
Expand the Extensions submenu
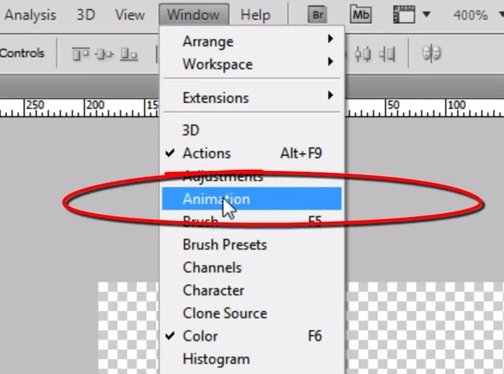tap(252, 98)
